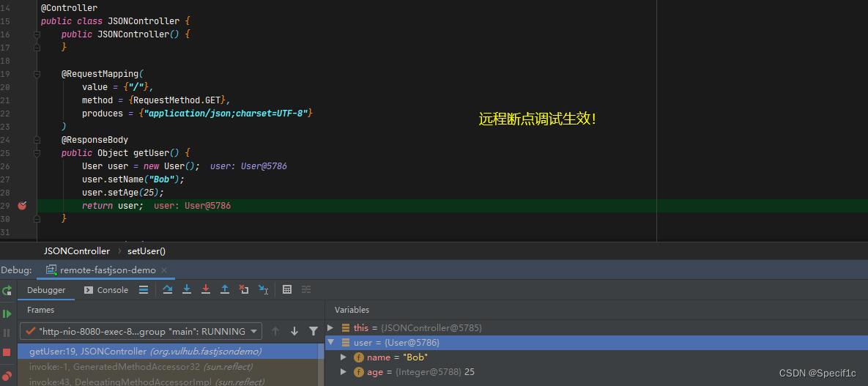The height and width of the screenshot is (386, 868).
Task: Fold the @RequestMapping annotation block
Action: point(37,74)
